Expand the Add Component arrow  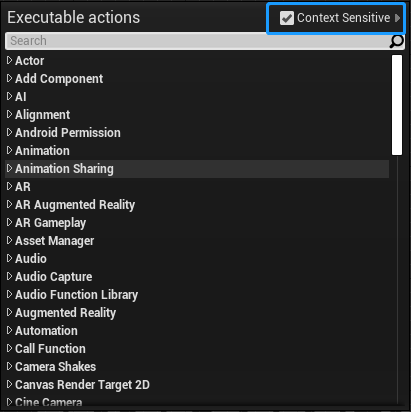9,78
